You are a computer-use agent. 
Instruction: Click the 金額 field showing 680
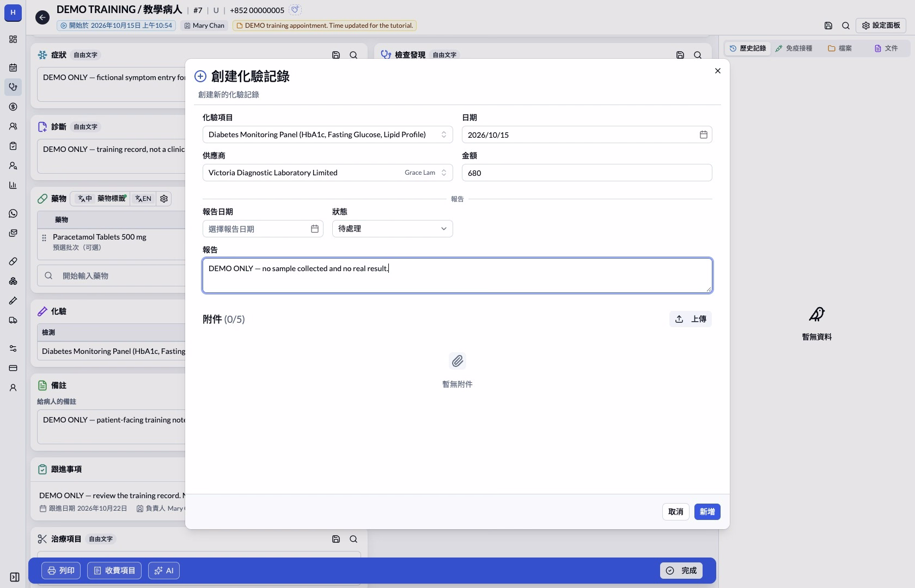point(587,173)
